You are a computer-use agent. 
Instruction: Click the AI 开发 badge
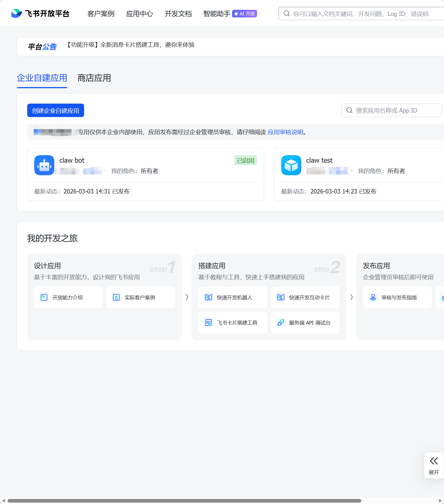pos(244,13)
